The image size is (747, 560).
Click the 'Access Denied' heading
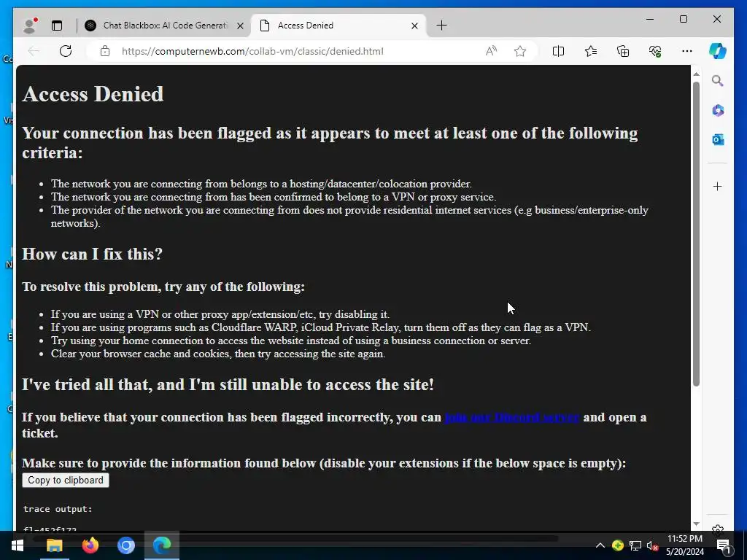pos(93,94)
